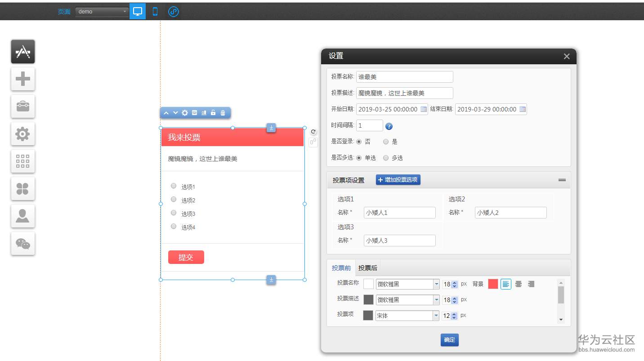This screenshot has height=361, width=644.
Task: Open 投票名称 text color swatch
Action: (368, 284)
